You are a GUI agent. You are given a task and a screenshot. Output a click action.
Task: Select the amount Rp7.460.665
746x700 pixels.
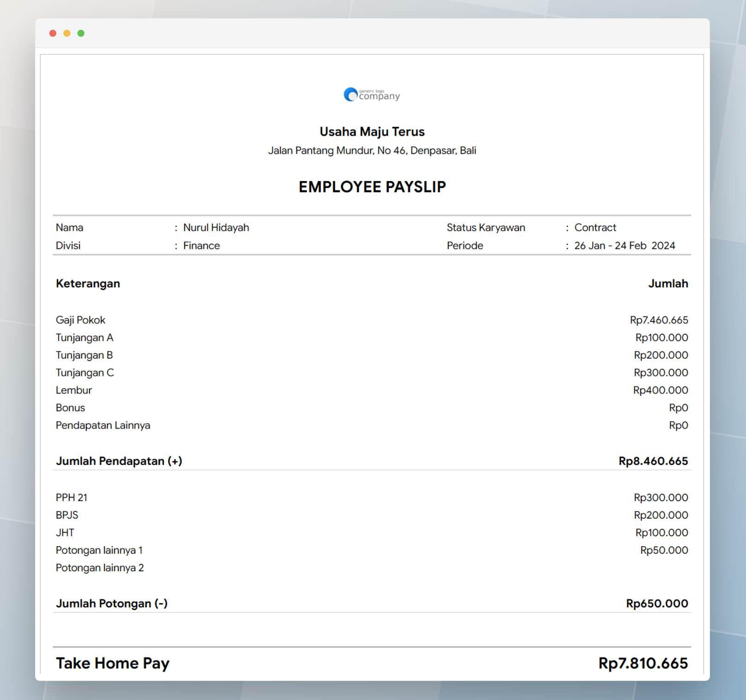click(659, 320)
